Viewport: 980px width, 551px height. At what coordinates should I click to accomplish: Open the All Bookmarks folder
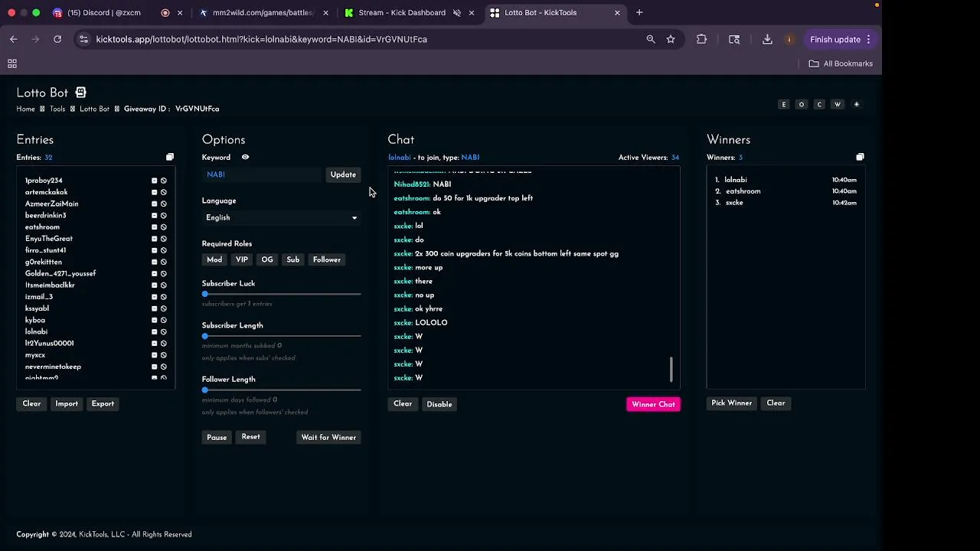(841, 64)
